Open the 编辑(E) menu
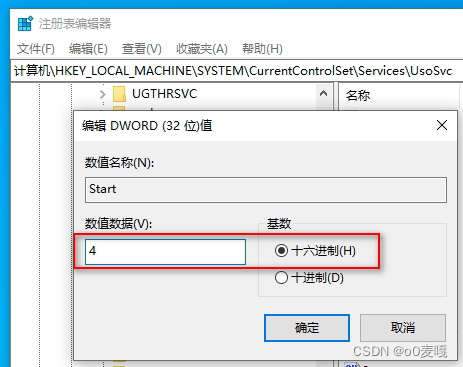The image size is (463, 367). point(88,49)
